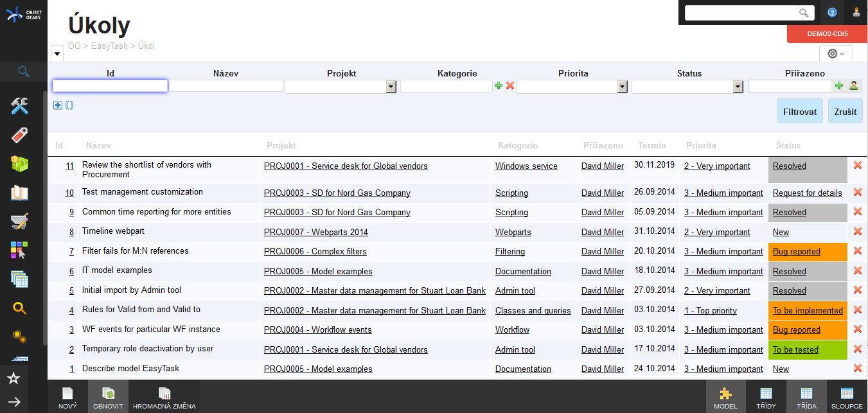Viewport: 868px width, 413px height.
Task: Click the open book sidebar icon
Action: pyautogui.click(x=20, y=193)
